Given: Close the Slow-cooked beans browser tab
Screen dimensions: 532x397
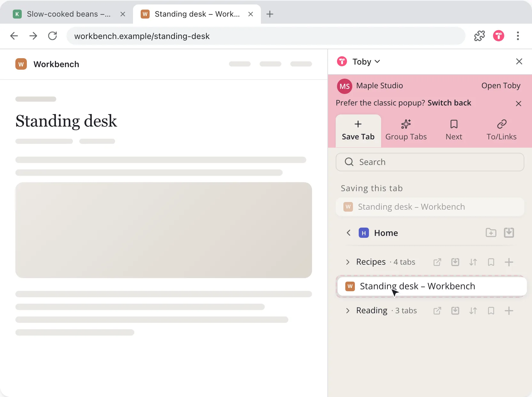Looking at the screenshot, I should (x=123, y=14).
